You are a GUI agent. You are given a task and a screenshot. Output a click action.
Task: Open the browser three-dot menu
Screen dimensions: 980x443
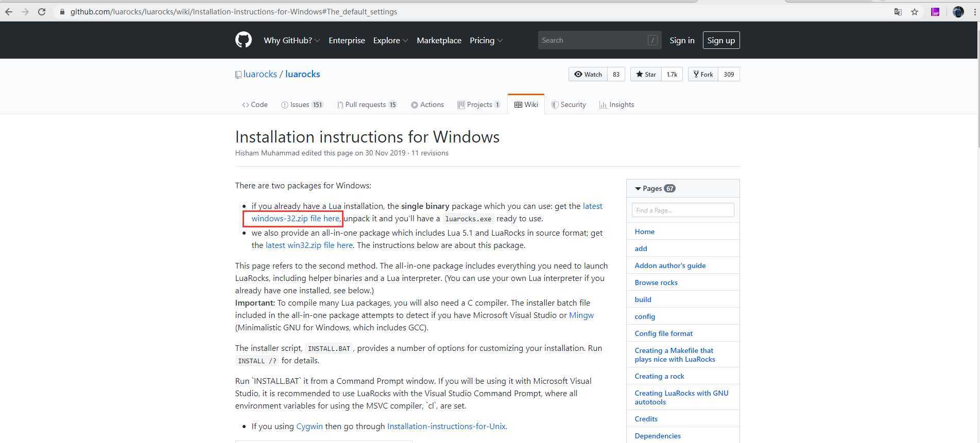[x=975, y=12]
